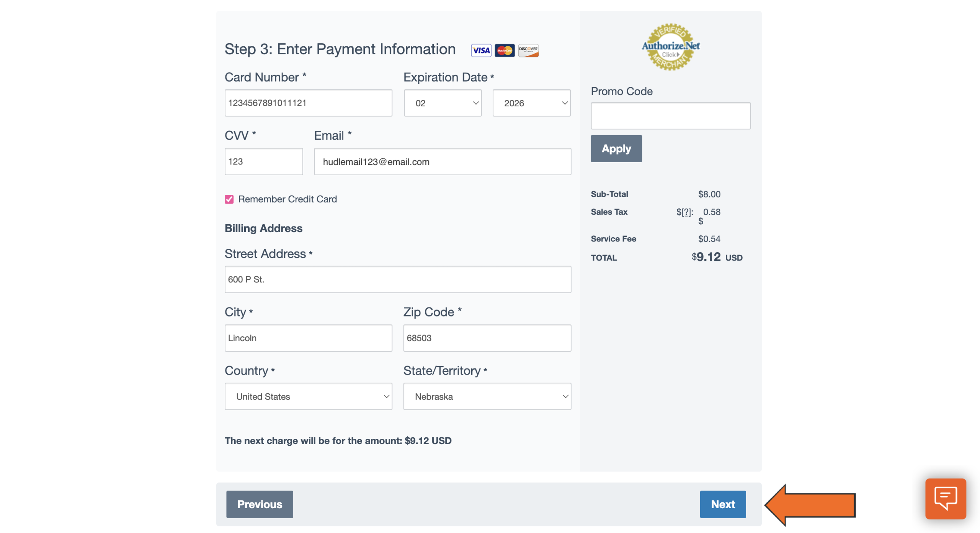Select the Street Address field
This screenshot has width=980, height=533.
pyautogui.click(x=397, y=279)
